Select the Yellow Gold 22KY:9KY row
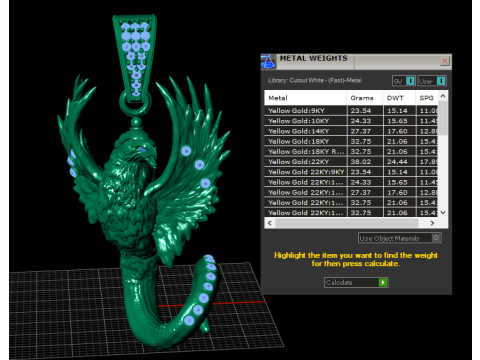Viewport: 480px width, 360px height. pos(351,172)
